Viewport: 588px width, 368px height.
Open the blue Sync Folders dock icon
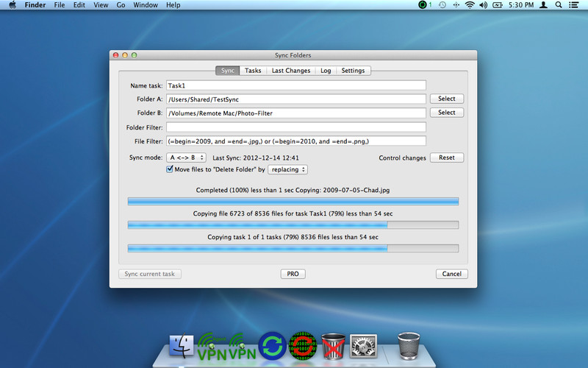tap(272, 346)
